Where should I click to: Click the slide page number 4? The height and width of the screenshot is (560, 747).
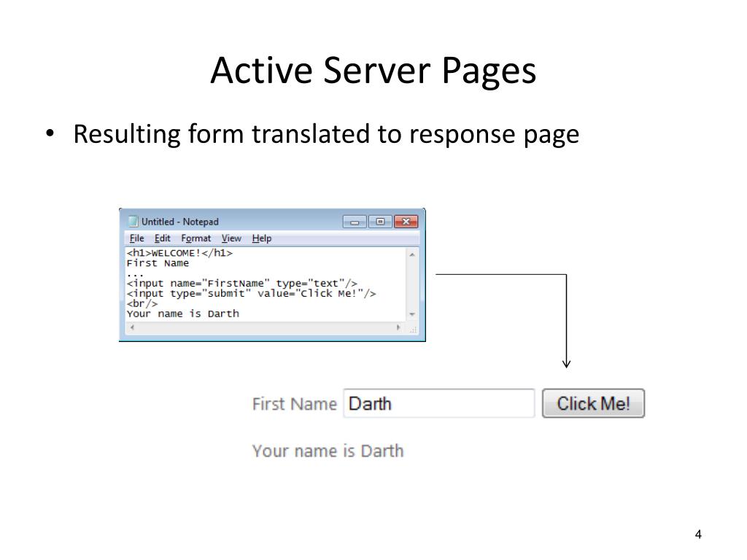pyautogui.click(x=698, y=534)
